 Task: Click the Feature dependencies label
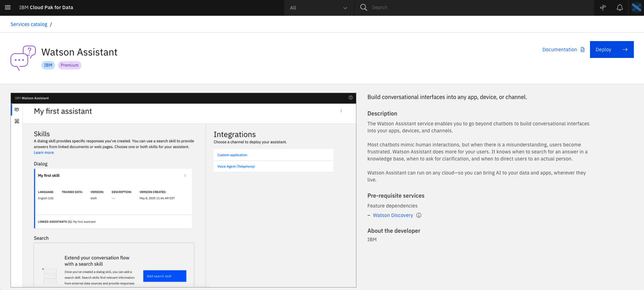click(392, 206)
